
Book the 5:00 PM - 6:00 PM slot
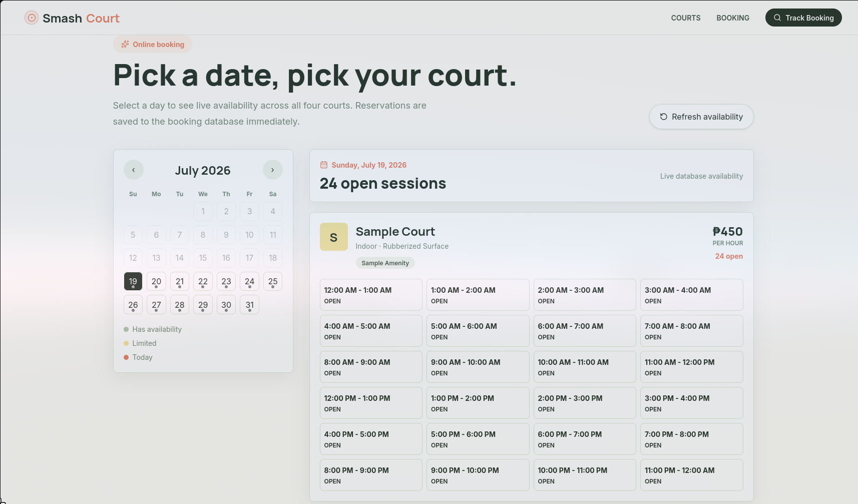pos(478,439)
